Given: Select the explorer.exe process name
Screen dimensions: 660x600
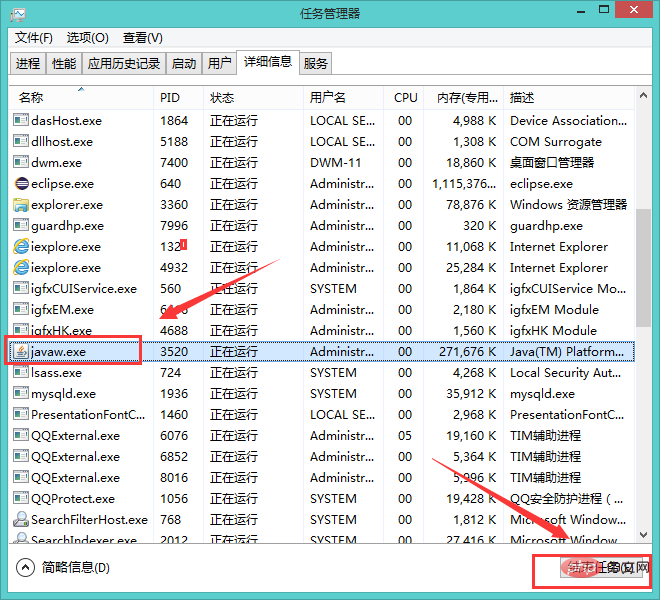Looking at the screenshot, I should tap(67, 205).
